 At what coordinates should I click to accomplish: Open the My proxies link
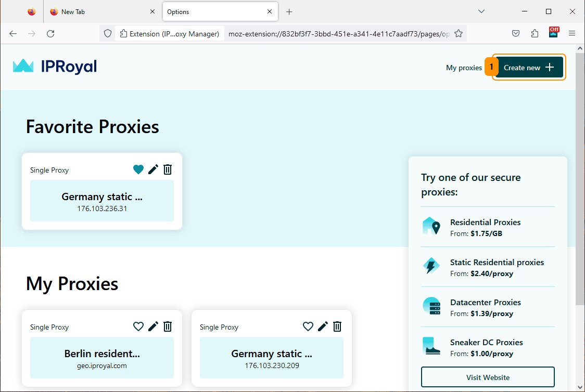point(464,68)
